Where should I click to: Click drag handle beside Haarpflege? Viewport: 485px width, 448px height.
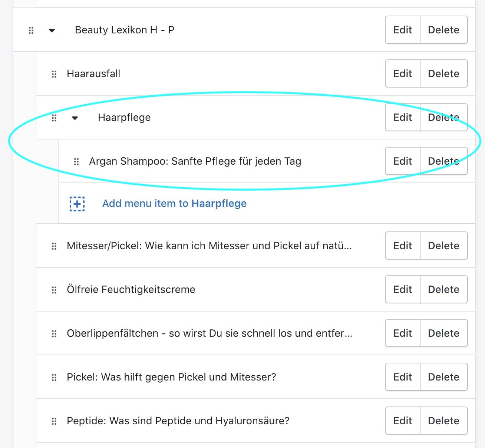pyautogui.click(x=54, y=118)
